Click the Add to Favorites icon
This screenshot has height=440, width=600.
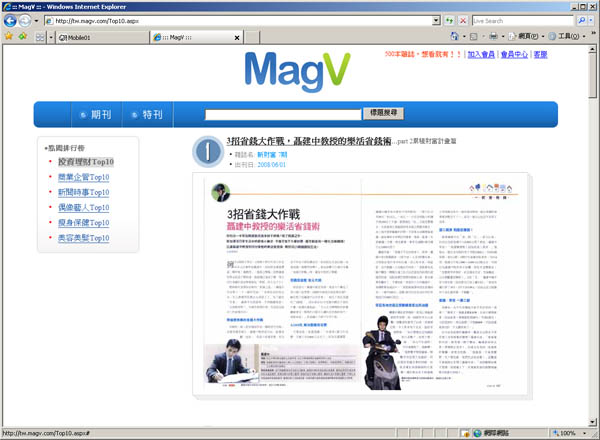23,37
